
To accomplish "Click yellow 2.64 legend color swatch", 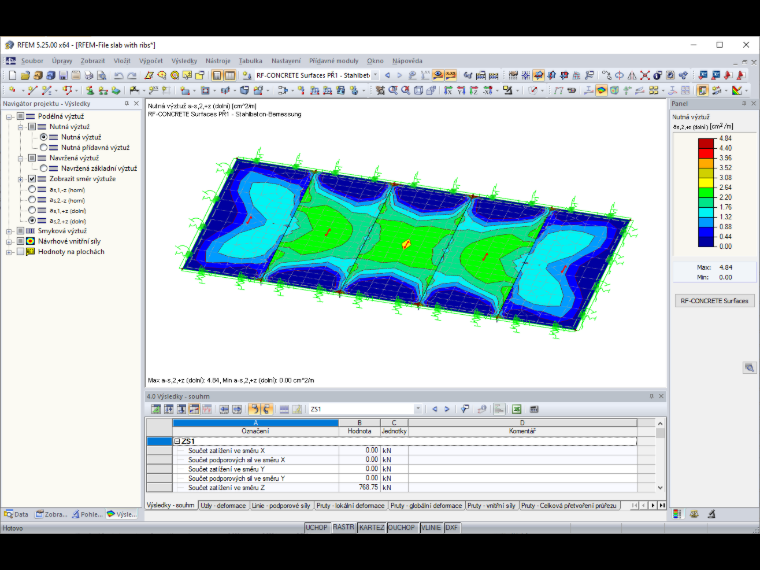I will 706,183.
